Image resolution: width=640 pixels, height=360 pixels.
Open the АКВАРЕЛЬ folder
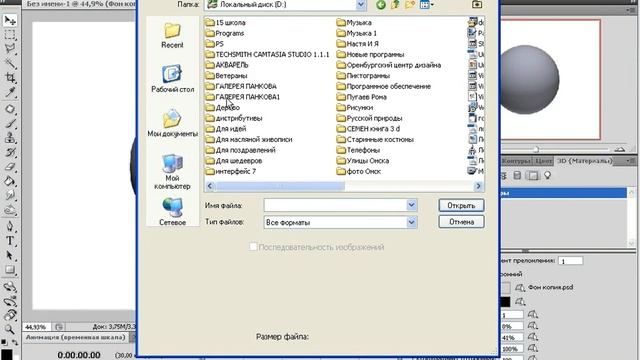227,65
